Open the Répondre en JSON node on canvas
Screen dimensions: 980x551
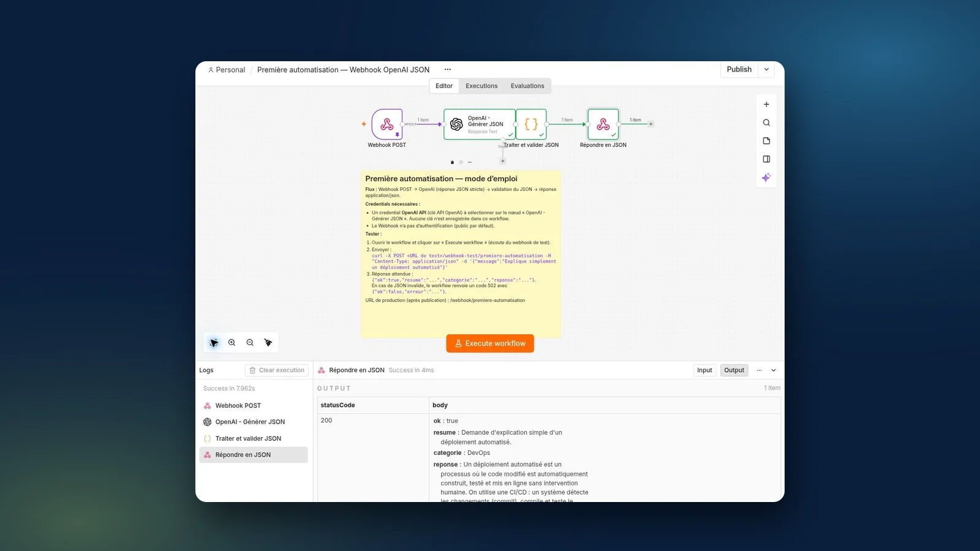click(603, 124)
